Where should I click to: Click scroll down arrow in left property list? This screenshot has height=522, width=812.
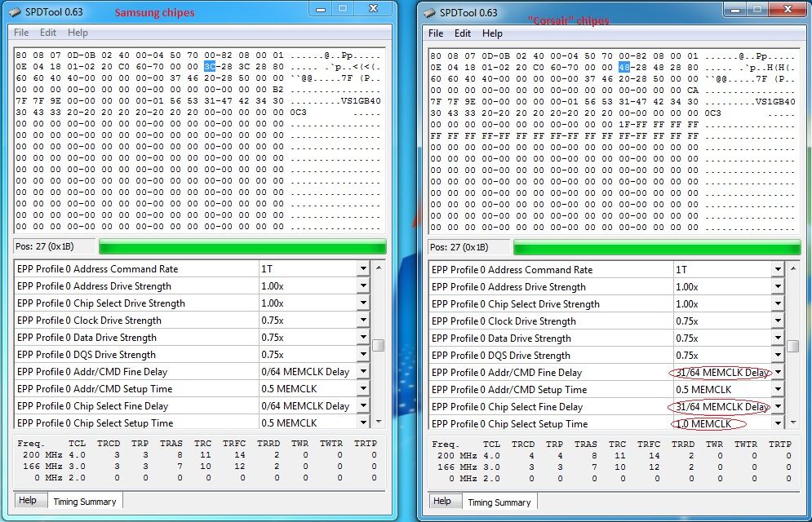click(379, 422)
